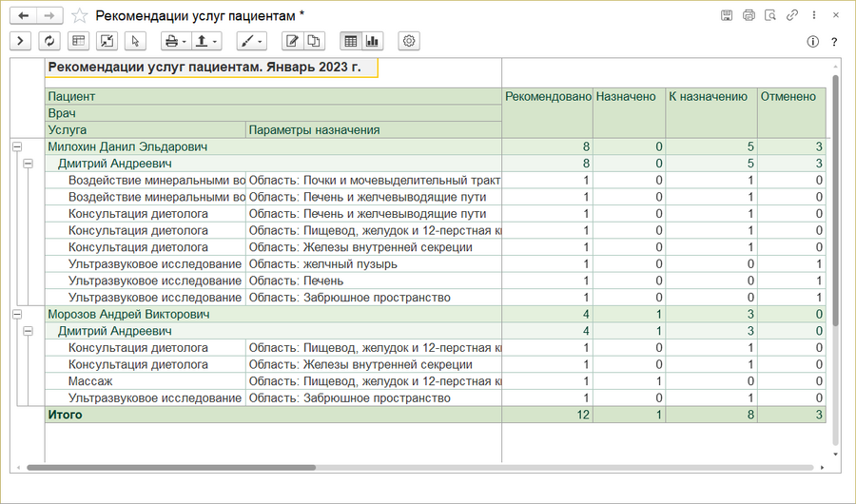
Task: Open the print dropdown in toolbar
Action: coord(174,41)
